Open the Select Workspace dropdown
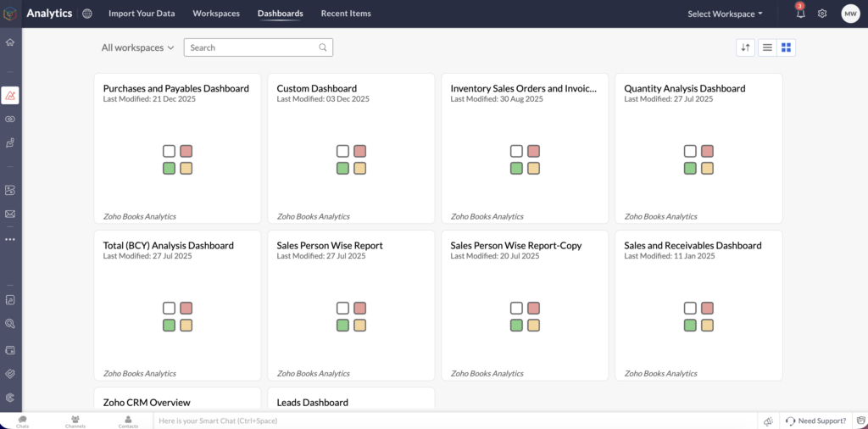The height and width of the screenshot is (429, 868). (x=725, y=14)
